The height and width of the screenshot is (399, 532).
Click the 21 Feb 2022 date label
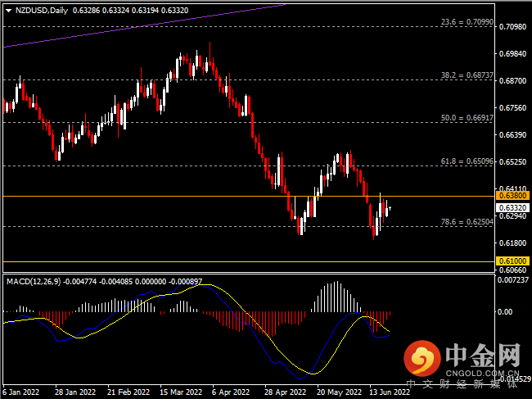128,392
